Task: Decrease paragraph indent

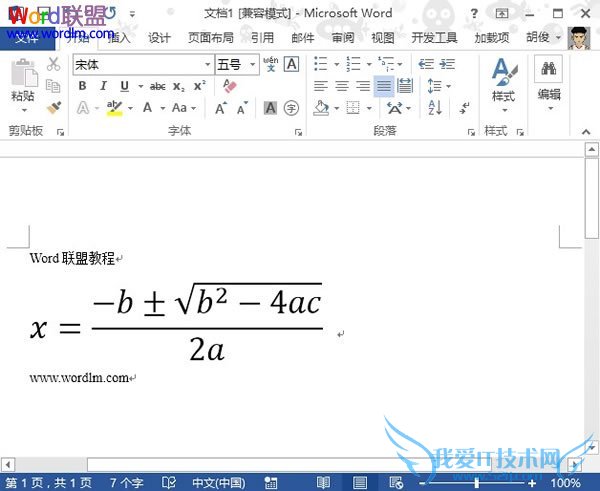Action: point(426,64)
